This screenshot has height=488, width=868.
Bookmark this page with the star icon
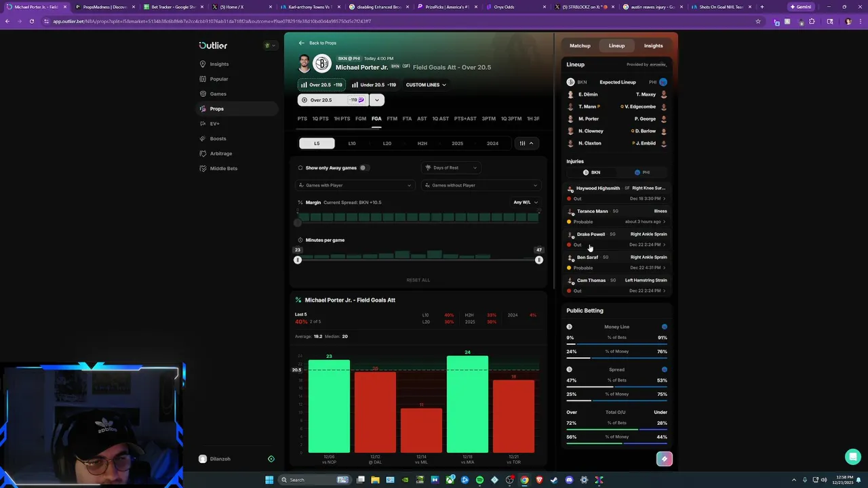[757, 21]
